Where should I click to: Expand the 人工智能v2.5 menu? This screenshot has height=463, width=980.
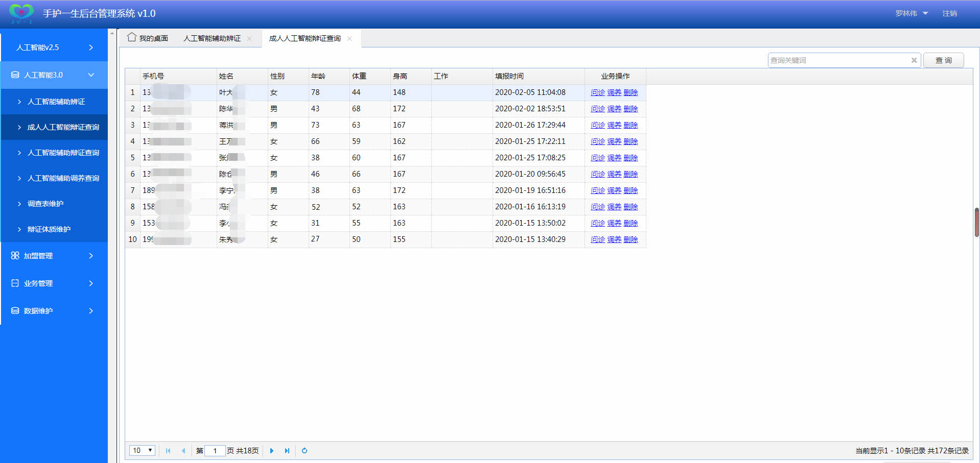(91, 47)
